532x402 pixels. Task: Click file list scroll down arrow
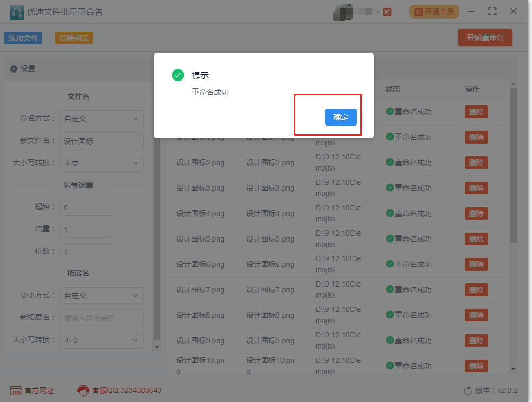tap(513, 369)
